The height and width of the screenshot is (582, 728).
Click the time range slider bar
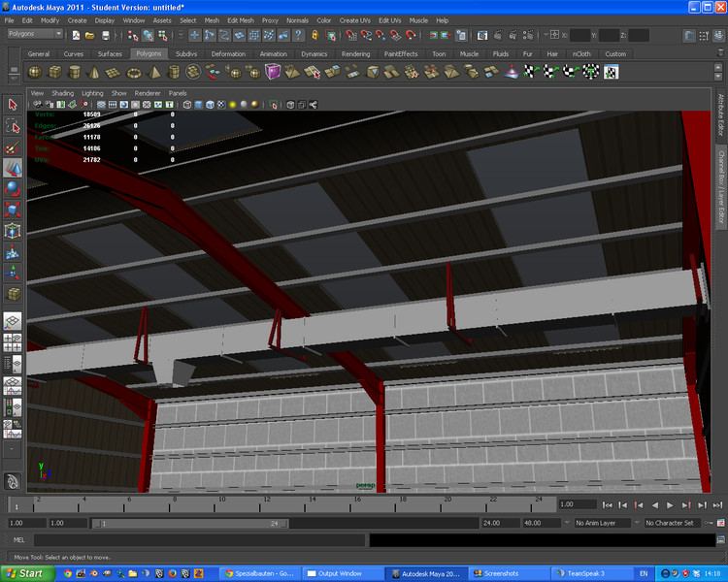click(189, 524)
